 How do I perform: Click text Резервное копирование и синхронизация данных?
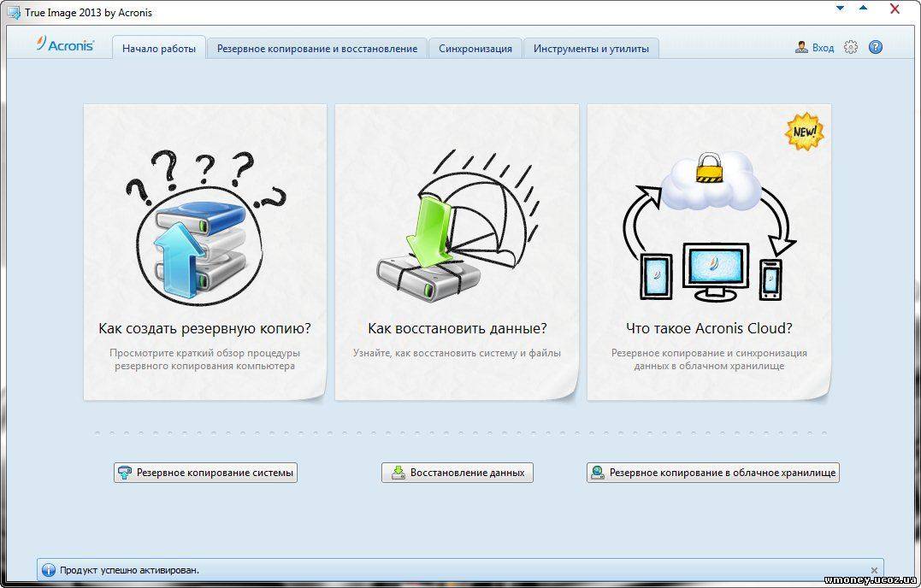coord(709,359)
